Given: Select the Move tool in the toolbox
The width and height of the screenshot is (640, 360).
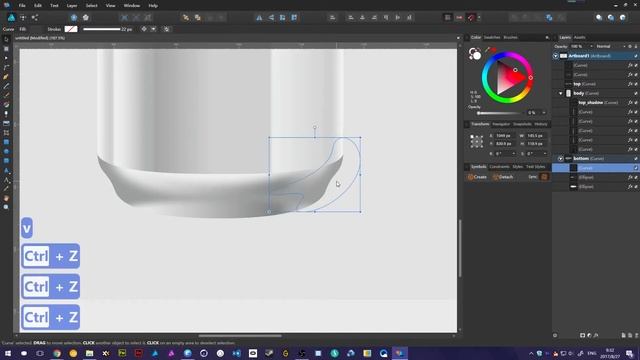Looking at the screenshot, I should [6, 40].
